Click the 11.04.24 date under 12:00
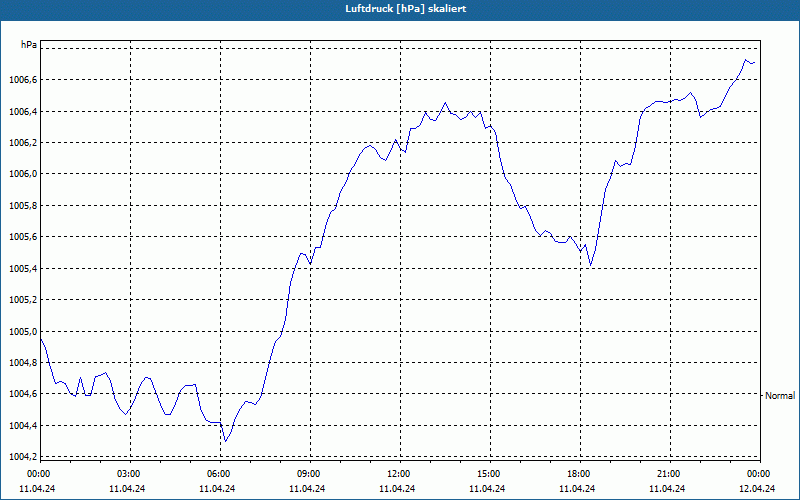 (397, 488)
